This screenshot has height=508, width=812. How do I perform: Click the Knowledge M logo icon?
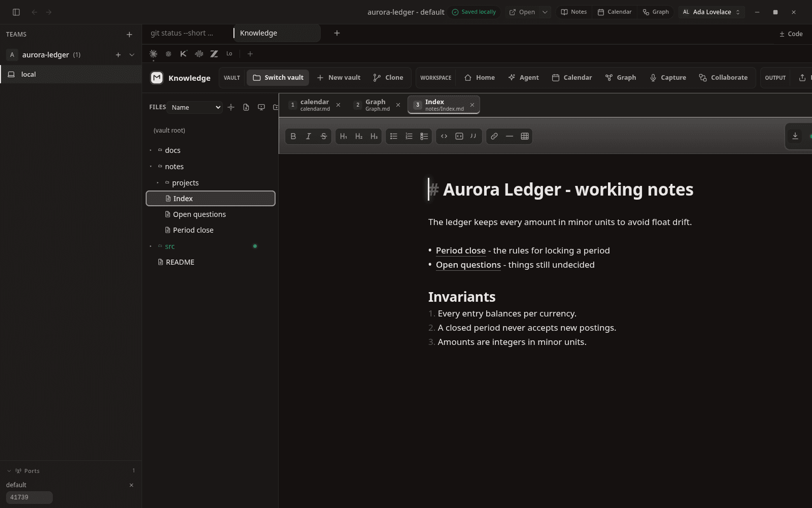click(157, 78)
